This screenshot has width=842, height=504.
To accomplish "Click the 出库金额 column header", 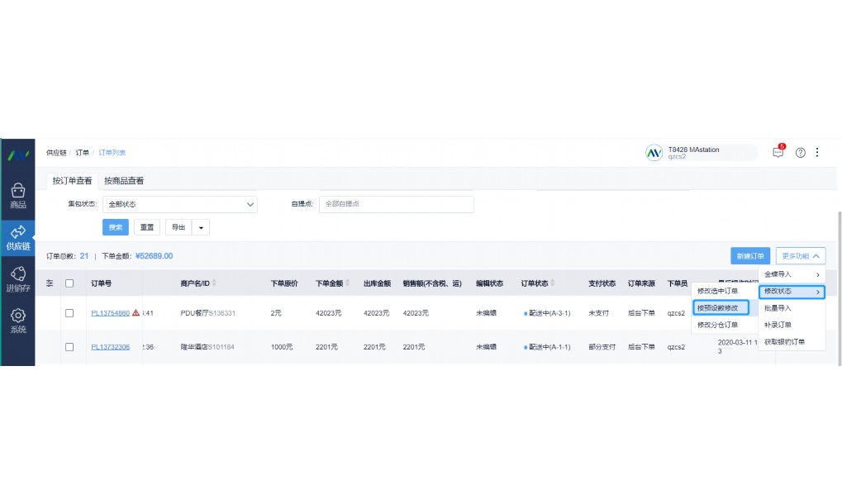I will coord(377,283).
